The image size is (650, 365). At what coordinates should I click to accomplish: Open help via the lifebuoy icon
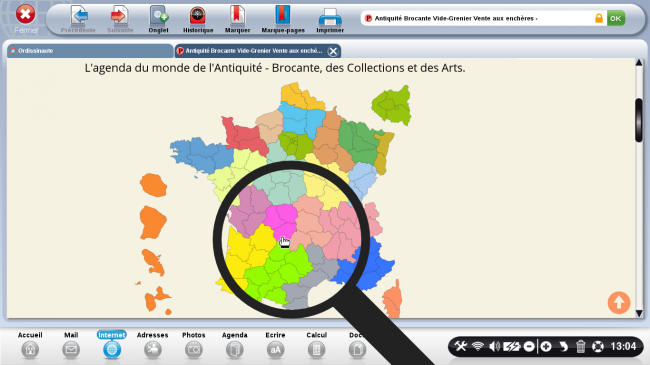pos(598,346)
